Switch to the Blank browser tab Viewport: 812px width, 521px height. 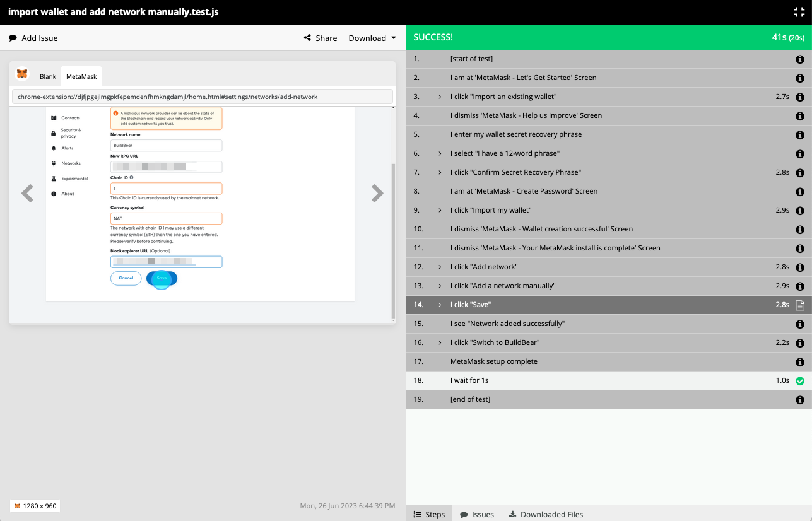tap(48, 76)
